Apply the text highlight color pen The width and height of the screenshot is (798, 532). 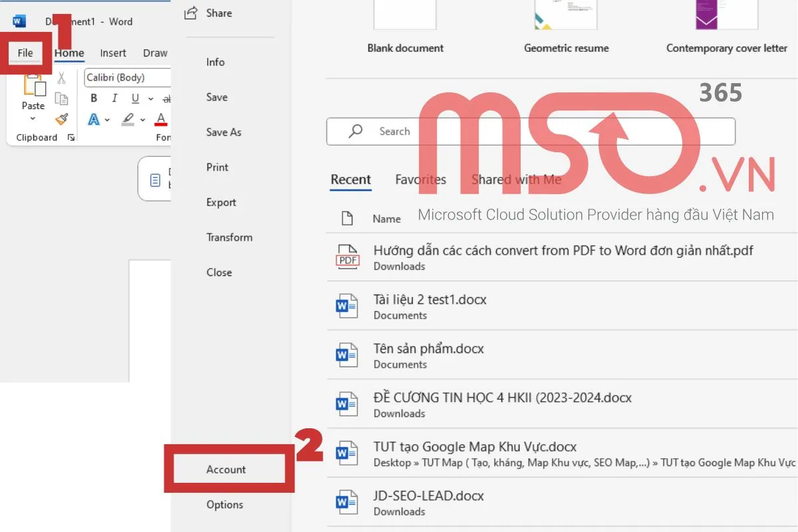click(128, 120)
